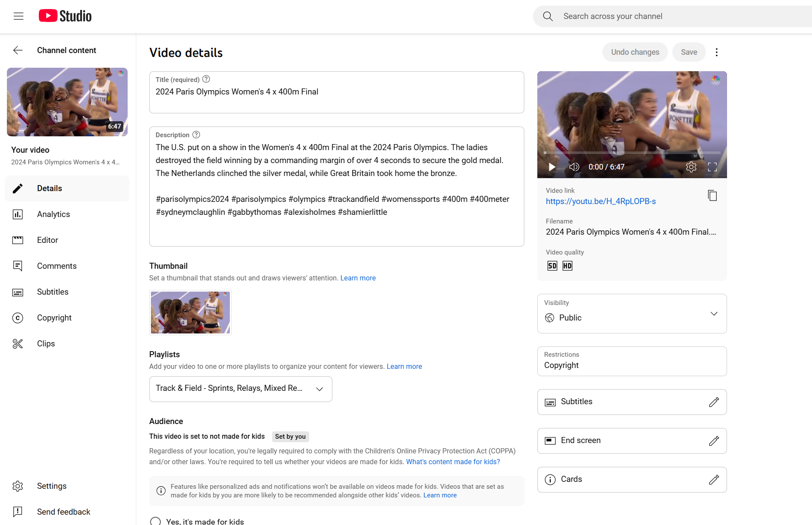Go to Copyright in the sidebar
812x525 pixels.
[54, 318]
